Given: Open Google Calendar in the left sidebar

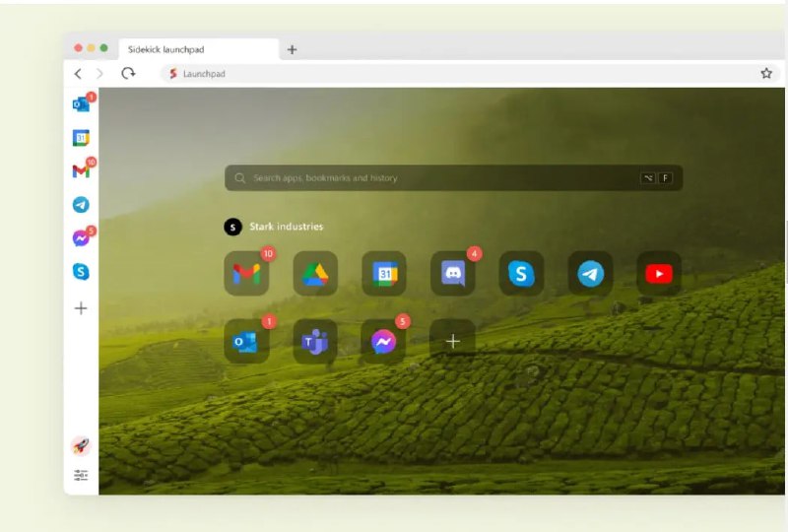Looking at the screenshot, I should tap(81, 138).
